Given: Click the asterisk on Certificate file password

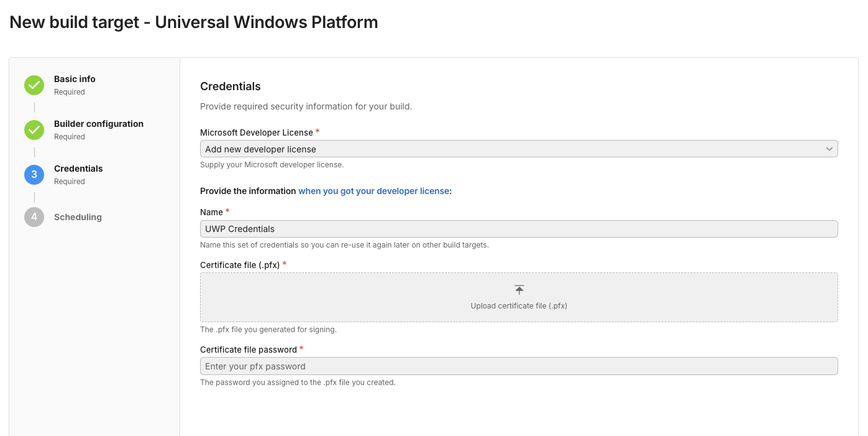Looking at the screenshot, I should point(301,349).
